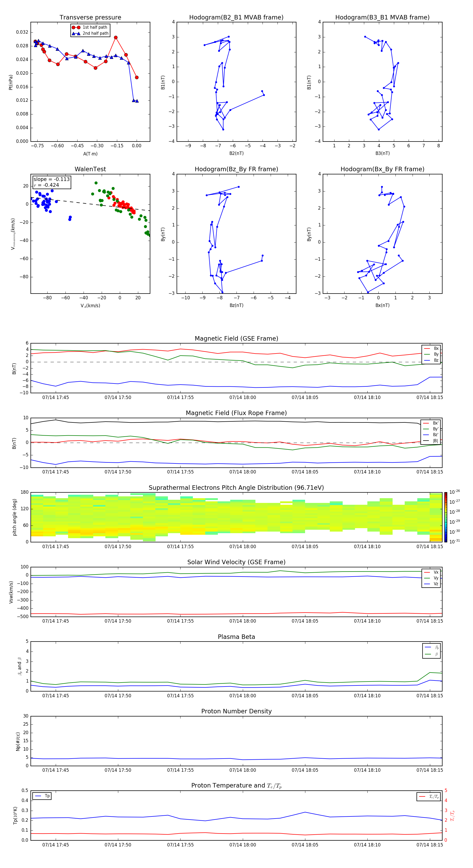Click the Hodogram(Bx_By FR frame) title

382,169
